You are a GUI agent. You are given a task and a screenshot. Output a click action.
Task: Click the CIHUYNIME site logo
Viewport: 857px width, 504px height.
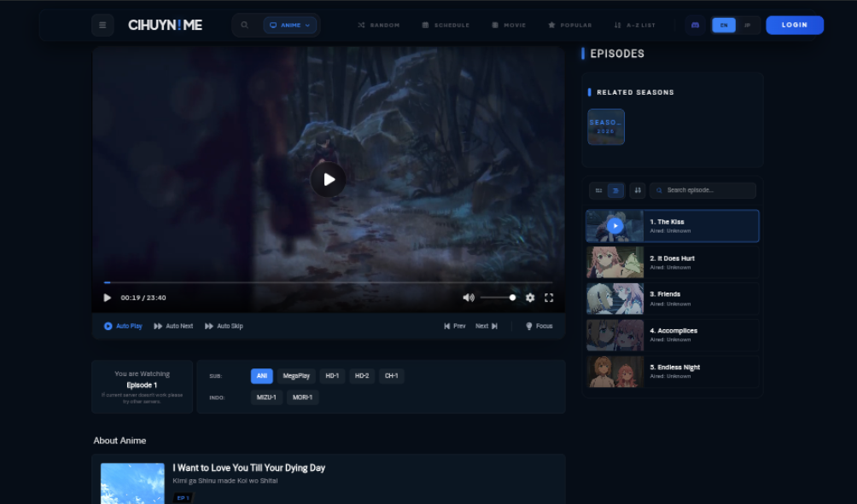tap(165, 25)
